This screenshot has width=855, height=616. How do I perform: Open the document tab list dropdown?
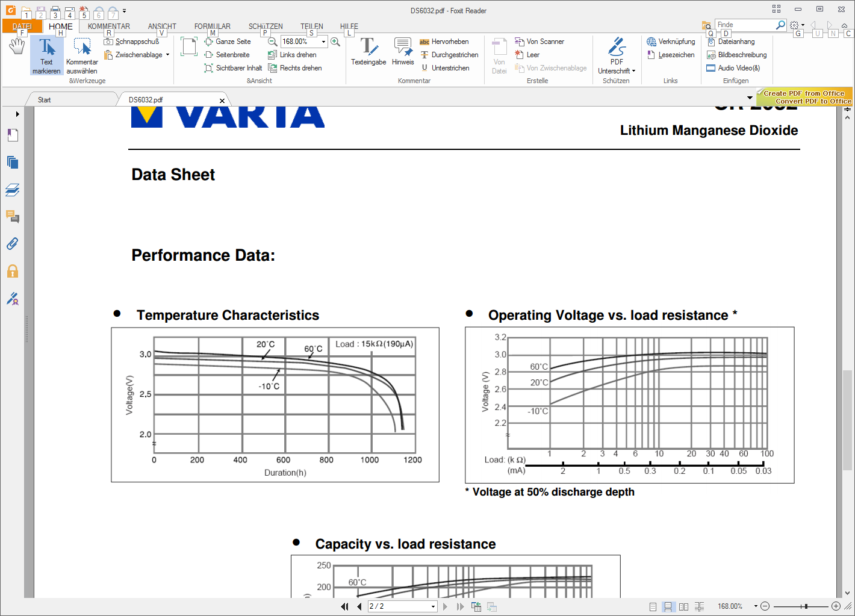point(750,98)
